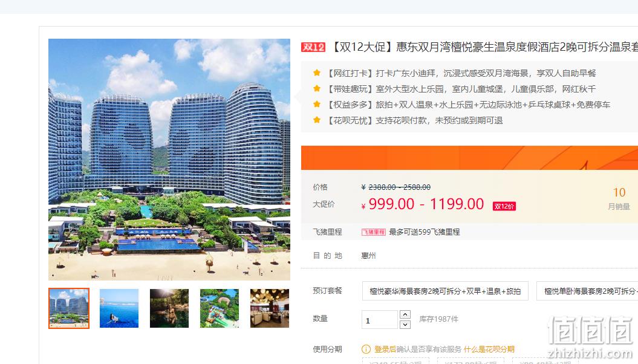Select 檀悦单卧海景套房 package option
This screenshot has width=638, height=364.
pyautogui.click(x=587, y=291)
